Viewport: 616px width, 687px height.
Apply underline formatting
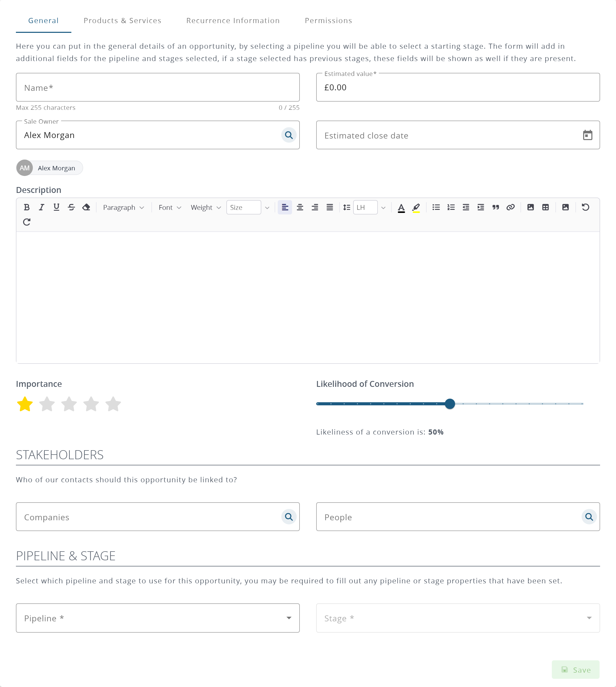tap(56, 207)
